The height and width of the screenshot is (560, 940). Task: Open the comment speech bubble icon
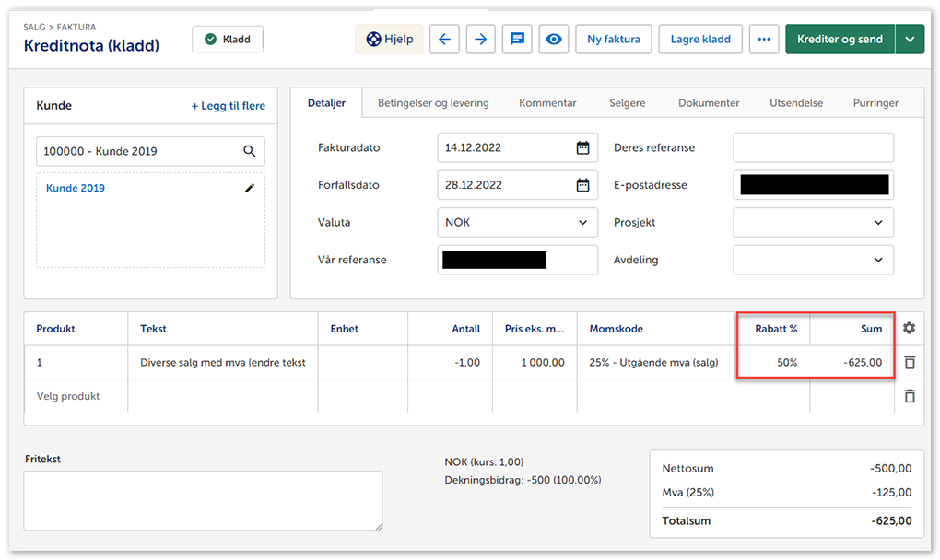517,40
